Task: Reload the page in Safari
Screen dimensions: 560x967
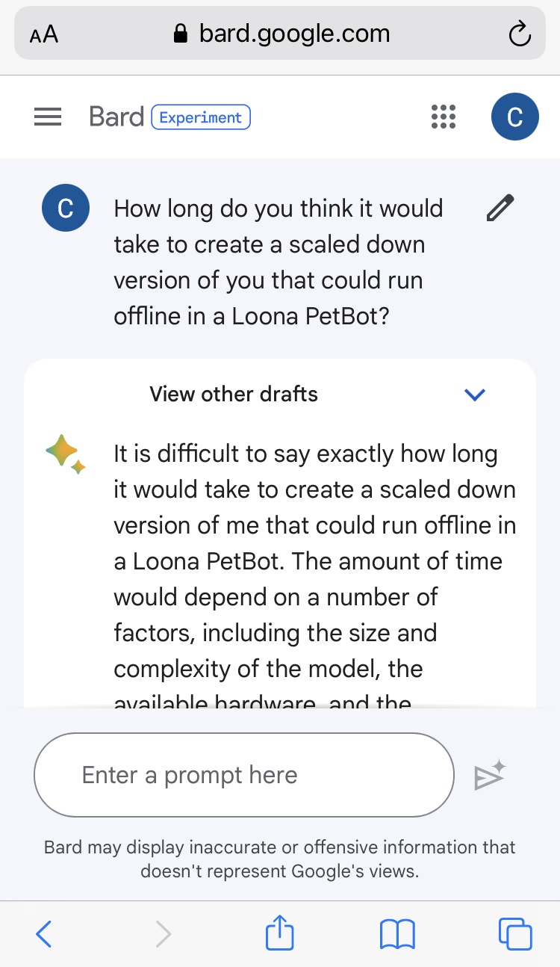Action: click(x=518, y=34)
